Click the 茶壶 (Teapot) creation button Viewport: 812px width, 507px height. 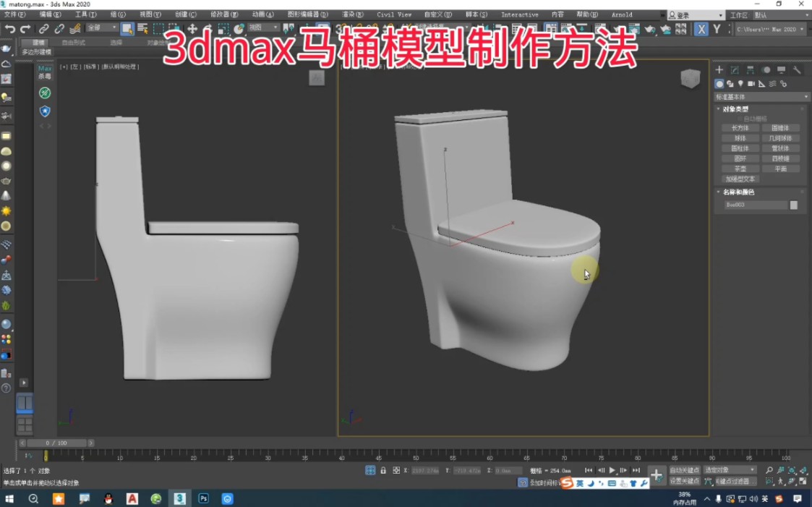tap(740, 169)
